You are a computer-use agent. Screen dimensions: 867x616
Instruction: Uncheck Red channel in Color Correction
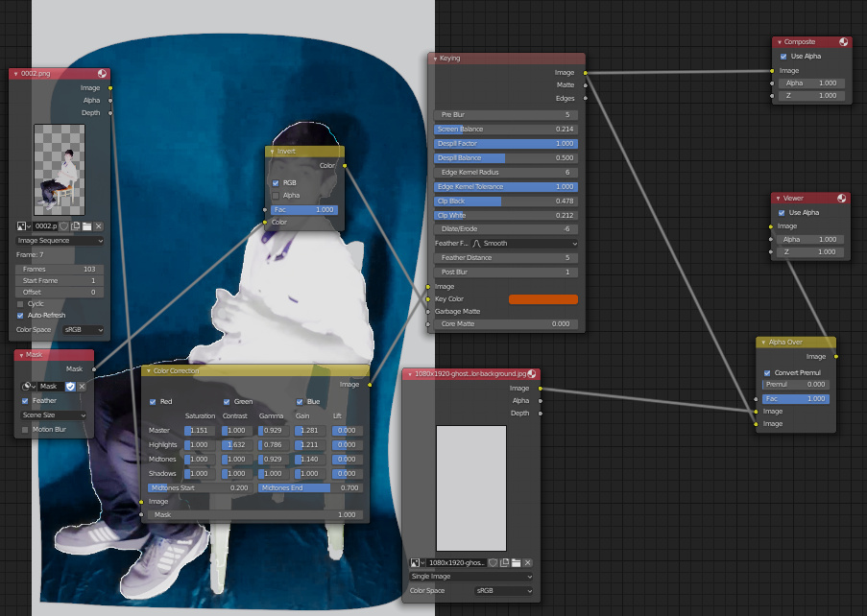coord(153,402)
